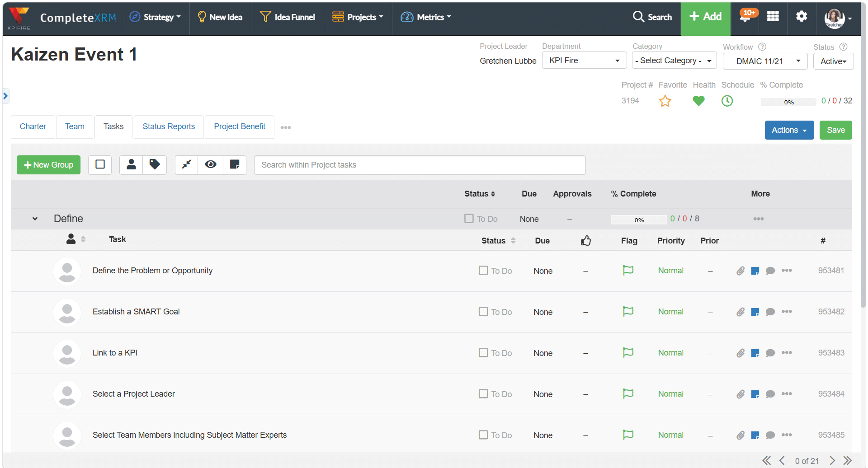Open attachment for Establish a SMART Goal
The image size is (868, 468).
tap(740, 312)
